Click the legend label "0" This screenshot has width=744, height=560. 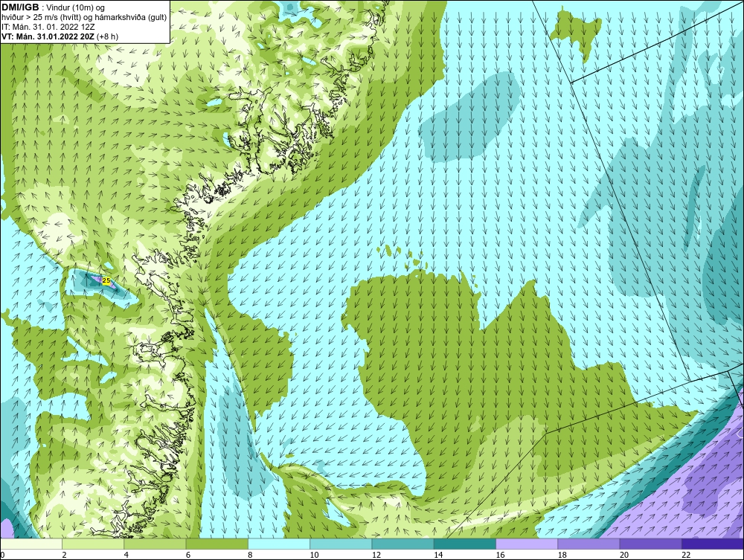click(2, 556)
